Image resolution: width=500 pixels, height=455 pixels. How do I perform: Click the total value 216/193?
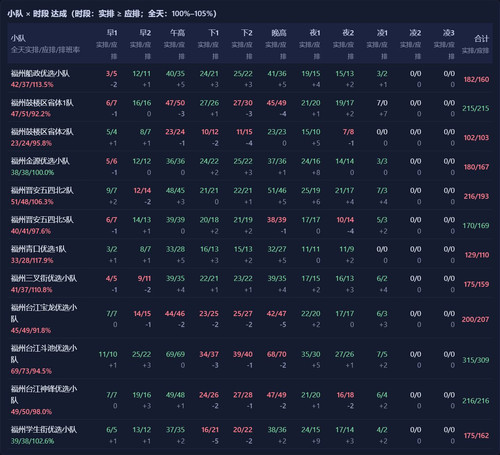click(476, 196)
